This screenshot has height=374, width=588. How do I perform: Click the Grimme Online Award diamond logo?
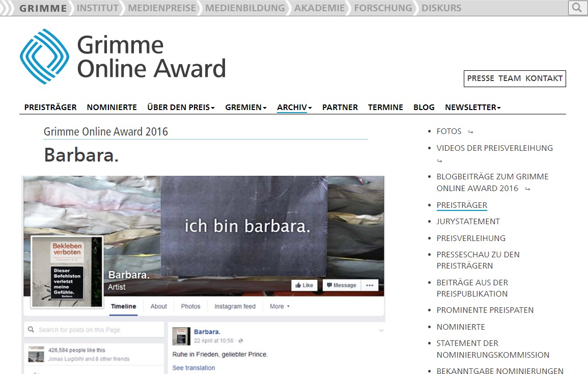tap(45, 57)
